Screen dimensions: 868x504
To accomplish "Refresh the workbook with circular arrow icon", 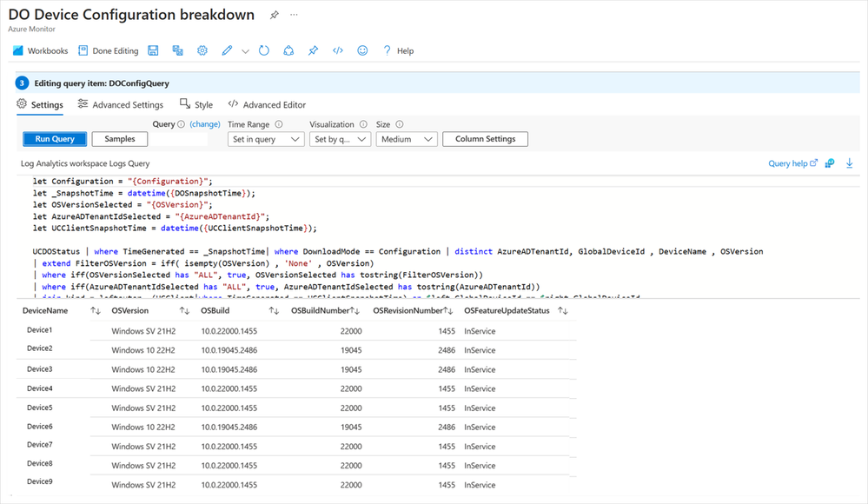I will pos(264,51).
